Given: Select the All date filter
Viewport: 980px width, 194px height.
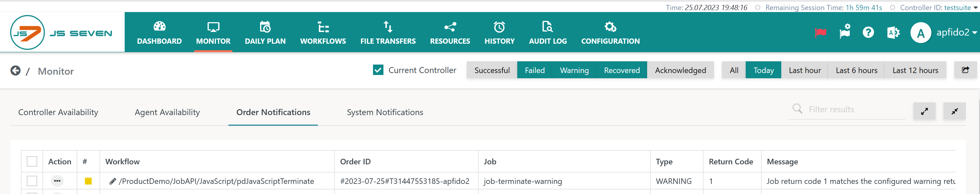Looking at the screenshot, I should (734, 70).
